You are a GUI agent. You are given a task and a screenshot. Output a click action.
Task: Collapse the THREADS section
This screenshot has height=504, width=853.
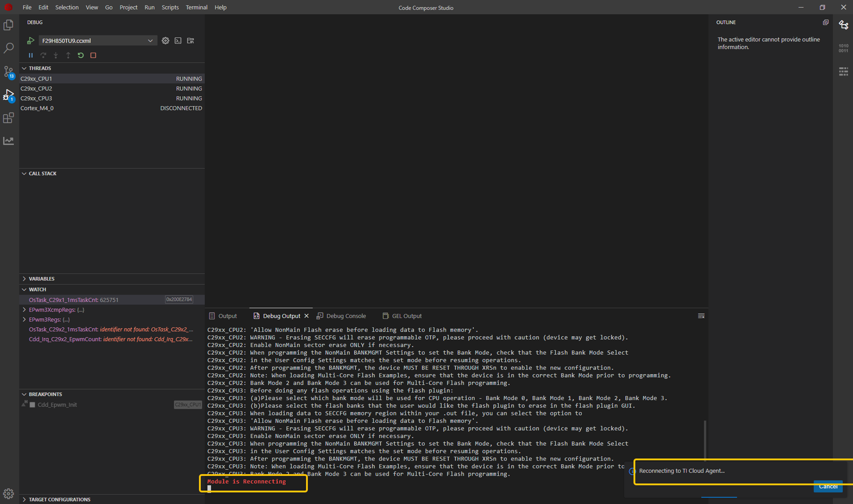[x=24, y=68]
